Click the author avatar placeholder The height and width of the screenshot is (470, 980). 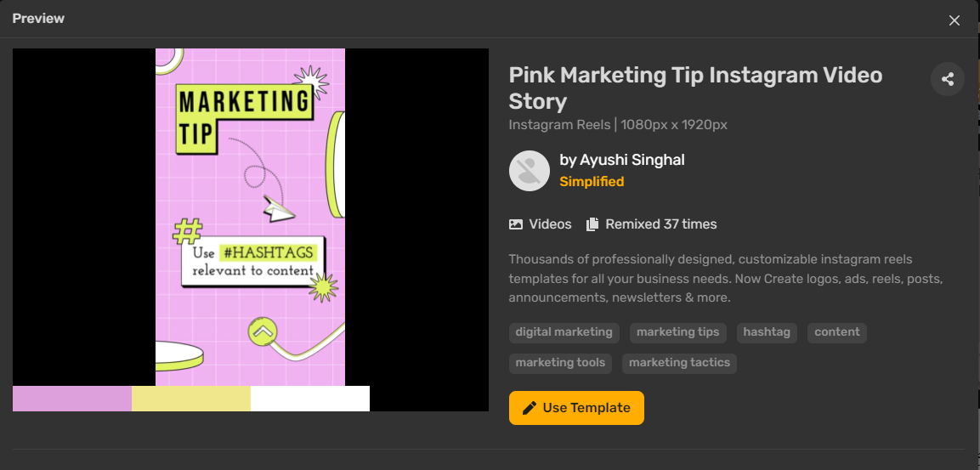530,171
